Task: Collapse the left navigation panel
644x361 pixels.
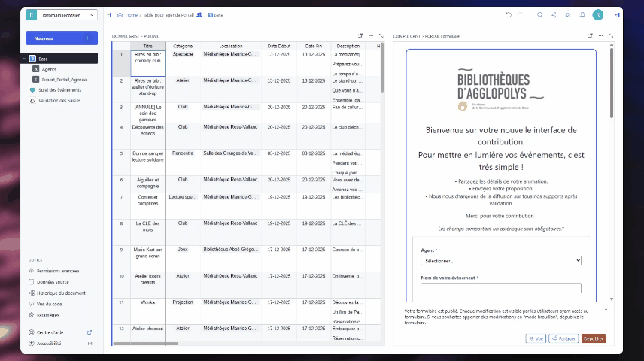Action: (110, 14)
